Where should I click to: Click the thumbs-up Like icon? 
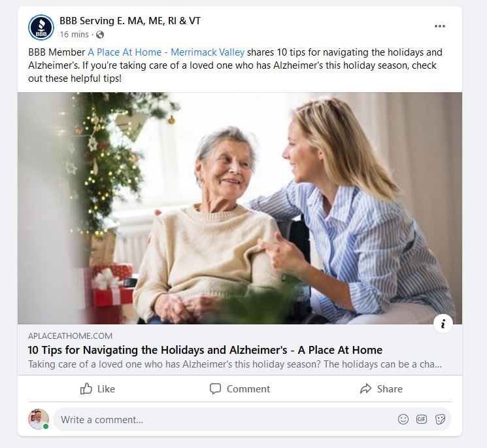tap(86, 388)
